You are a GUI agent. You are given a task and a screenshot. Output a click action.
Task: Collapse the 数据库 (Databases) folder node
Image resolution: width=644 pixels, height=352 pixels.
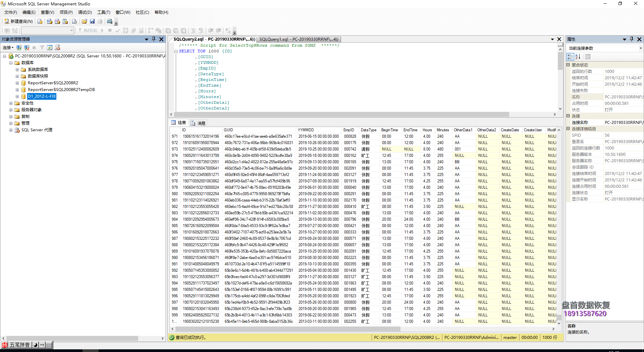pos(11,63)
